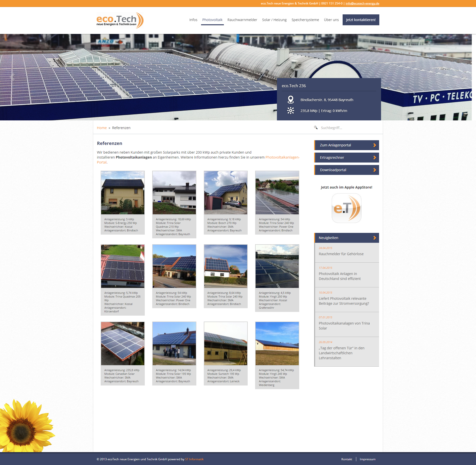Open the Neuigkeiten section header
Image resolution: width=476 pixels, height=465 pixels.
point(347,238)
